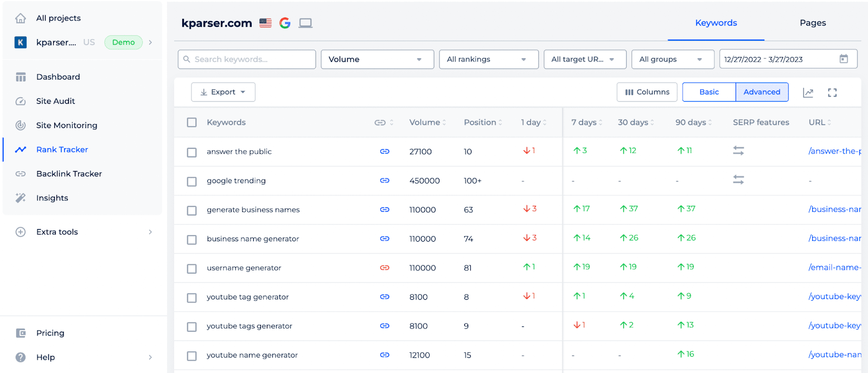Click the Google search engine icon
This screenshot has width=868, height=373.
coord(285,23)
